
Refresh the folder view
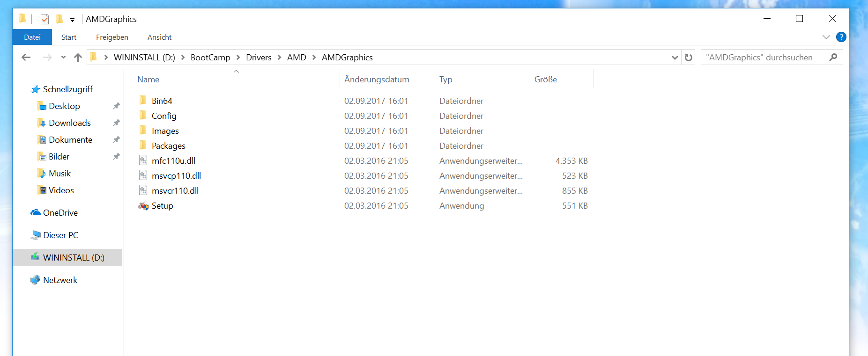(688, 57)
